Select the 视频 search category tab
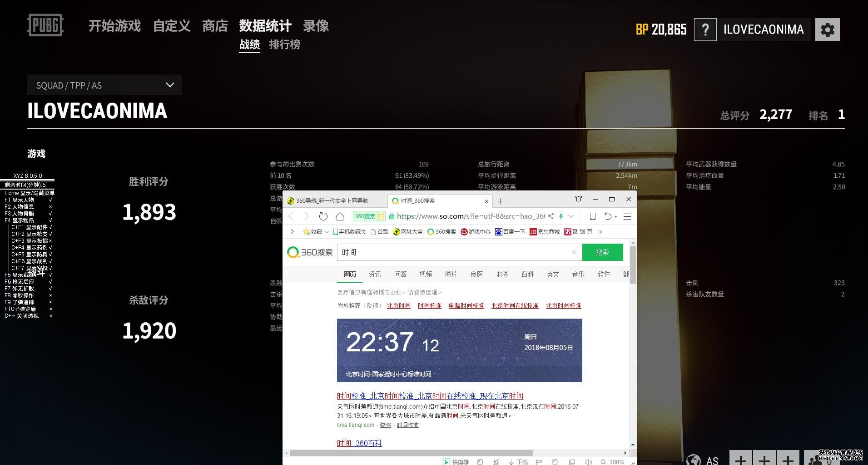 coord(426,274)
